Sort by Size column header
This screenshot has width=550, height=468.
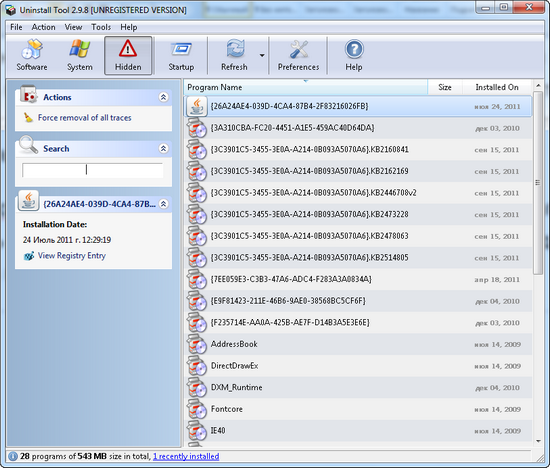[x=445, y=87]
